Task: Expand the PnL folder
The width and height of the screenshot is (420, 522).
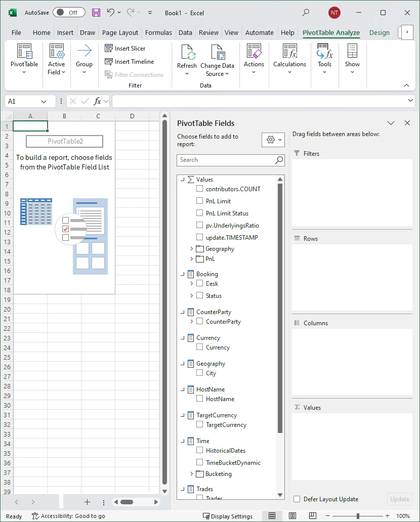Action: click(x=191, y=258)
